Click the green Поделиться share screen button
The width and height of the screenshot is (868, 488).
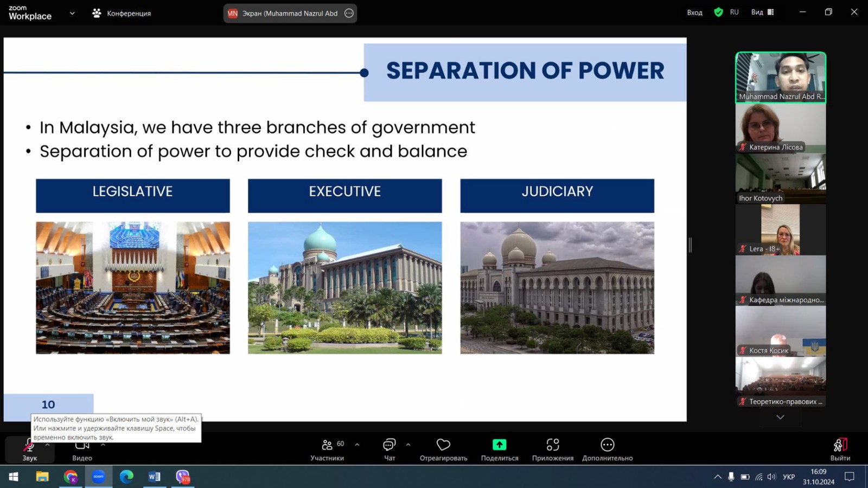tap(499, 450)
